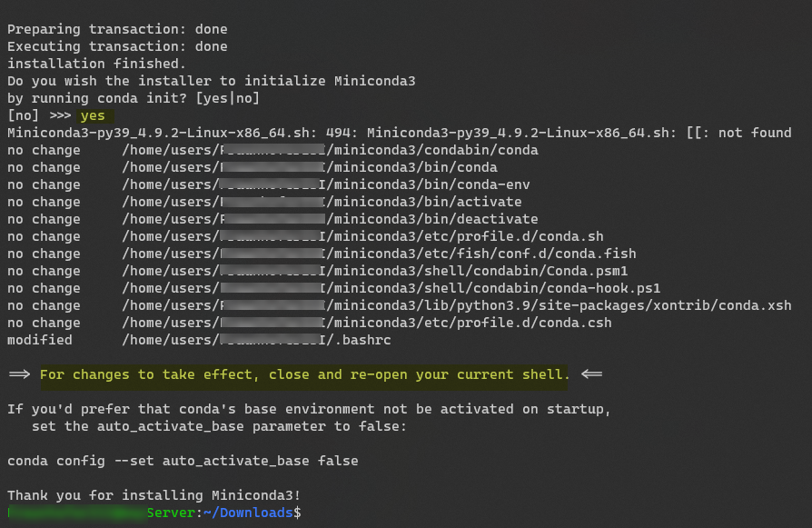Click the xontrib/conda.xsh path line
The height and width of the screenshot is (528, 812).
pos(400,305)
